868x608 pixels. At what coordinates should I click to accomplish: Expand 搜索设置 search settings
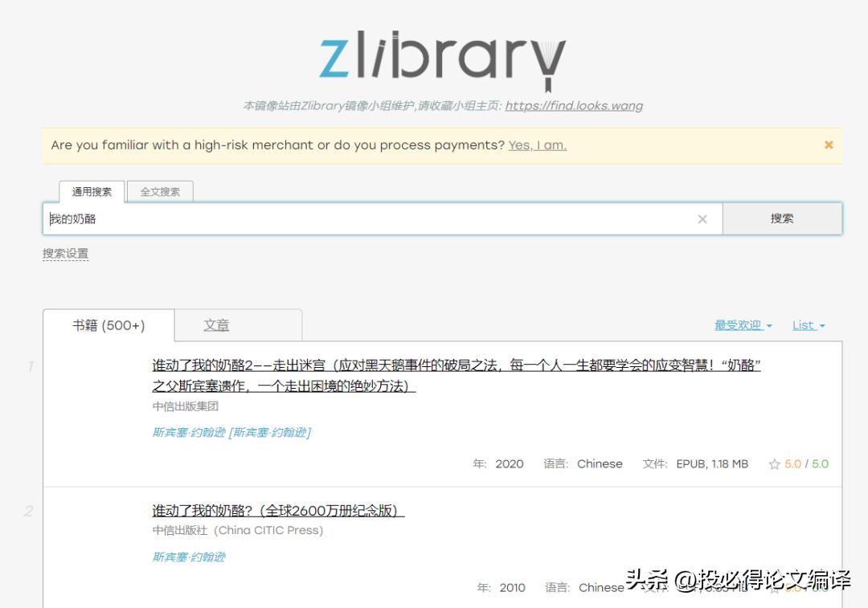pos(65,253)
